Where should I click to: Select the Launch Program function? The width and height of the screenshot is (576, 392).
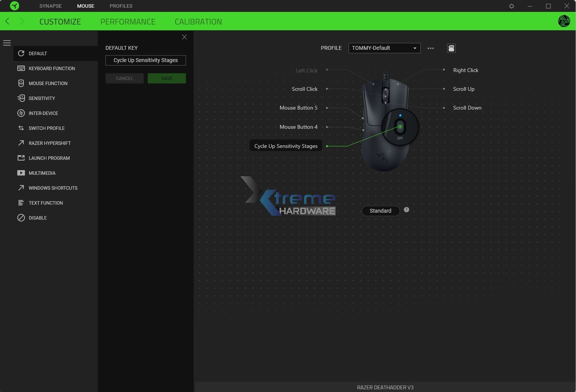pos(49,158)
